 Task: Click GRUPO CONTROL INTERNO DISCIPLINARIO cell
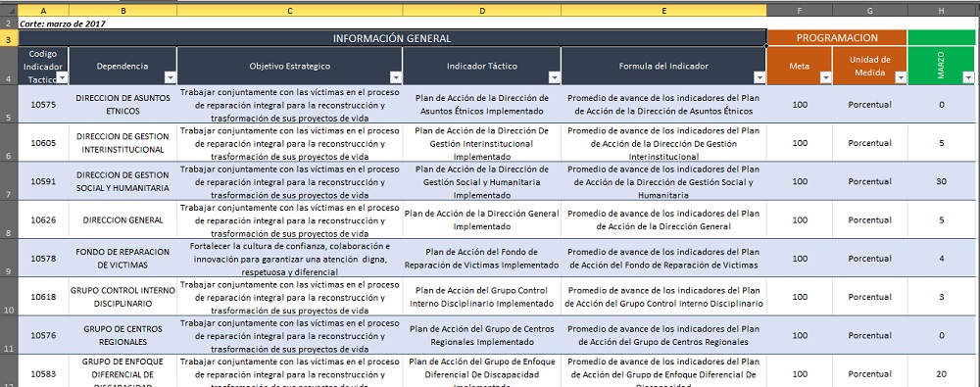pos(123,297)
